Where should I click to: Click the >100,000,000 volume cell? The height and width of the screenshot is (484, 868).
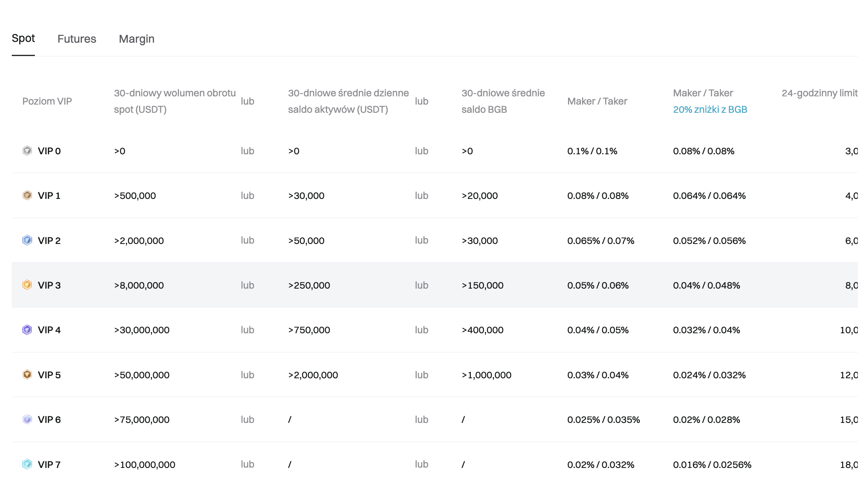[145, 465]
